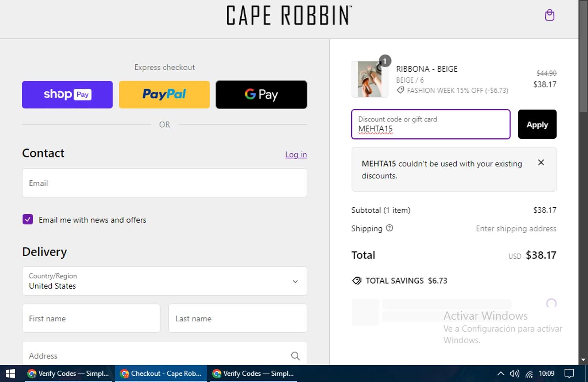Click the network Wi-Fi tray icon
This screenshot has height=382, width=588.
coord(529,373)
